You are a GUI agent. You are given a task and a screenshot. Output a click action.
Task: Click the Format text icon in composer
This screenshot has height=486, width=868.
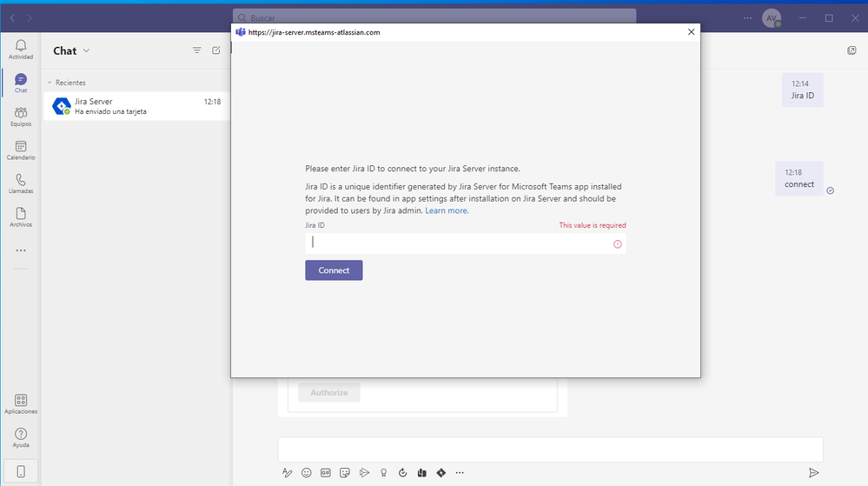coord(287,473)
